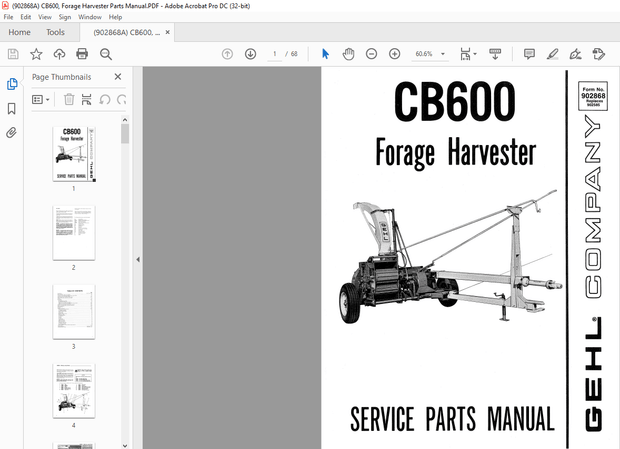This screenshot has height=449, width=620.
Task: Open the Attachments paperclip panel
Action: (x=11, y=133)
